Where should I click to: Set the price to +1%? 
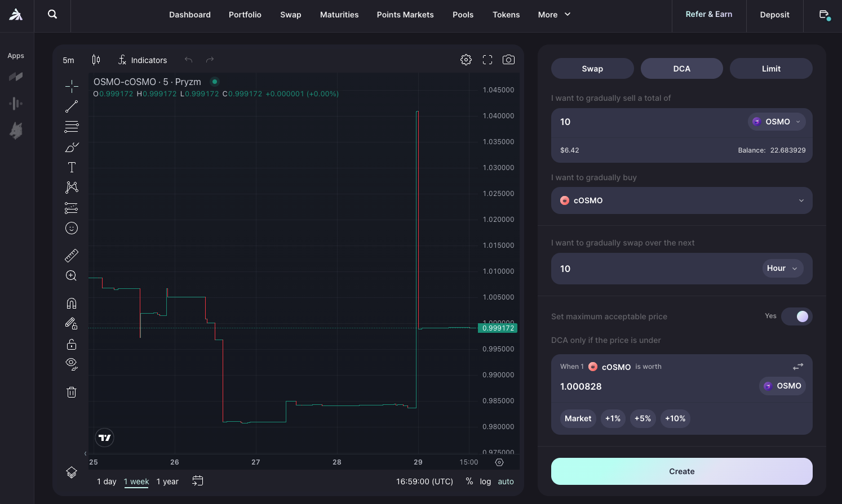tap(613, 418)
